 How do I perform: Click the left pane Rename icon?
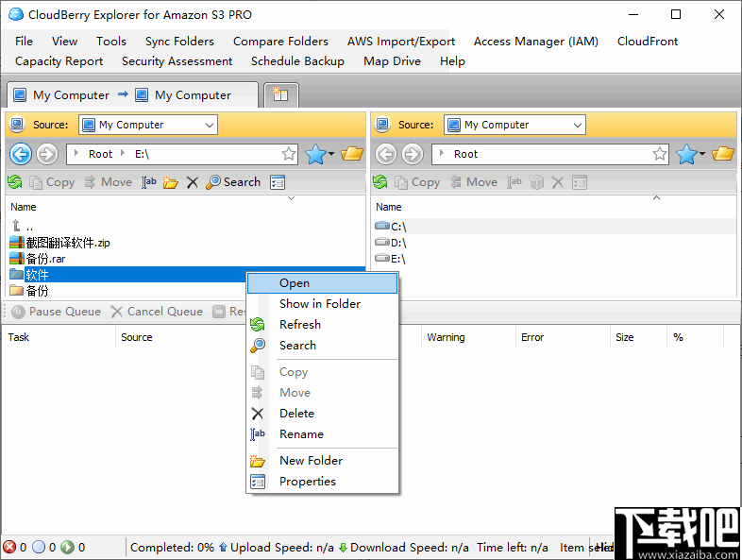(x=149, y=182)
